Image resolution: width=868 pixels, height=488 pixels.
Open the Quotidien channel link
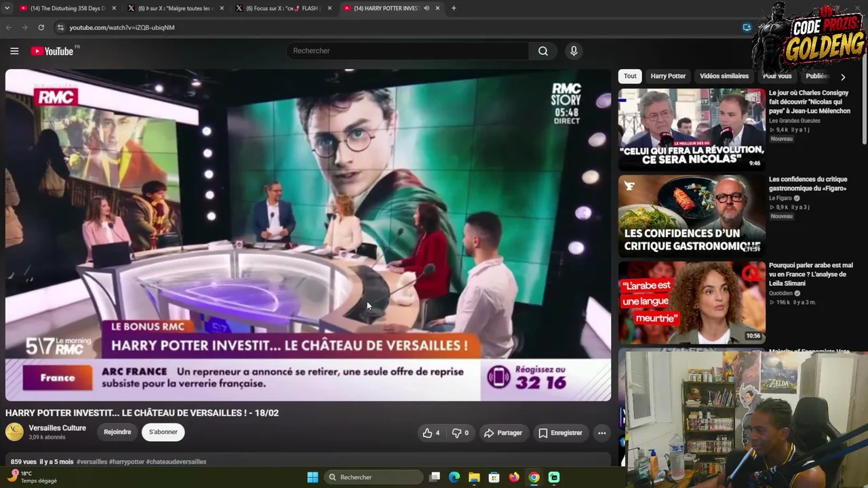(x=781, y=293)
